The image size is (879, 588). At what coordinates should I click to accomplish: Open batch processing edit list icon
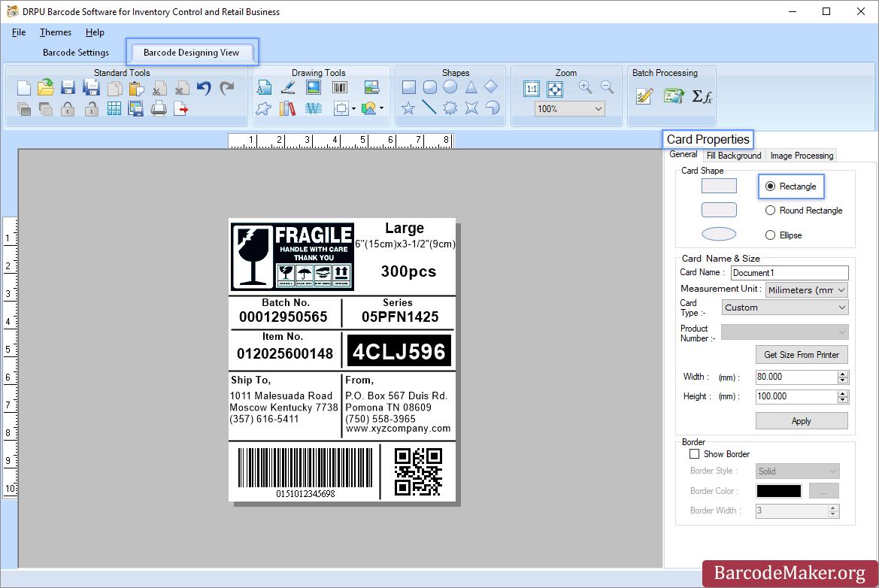pos(644,96)
